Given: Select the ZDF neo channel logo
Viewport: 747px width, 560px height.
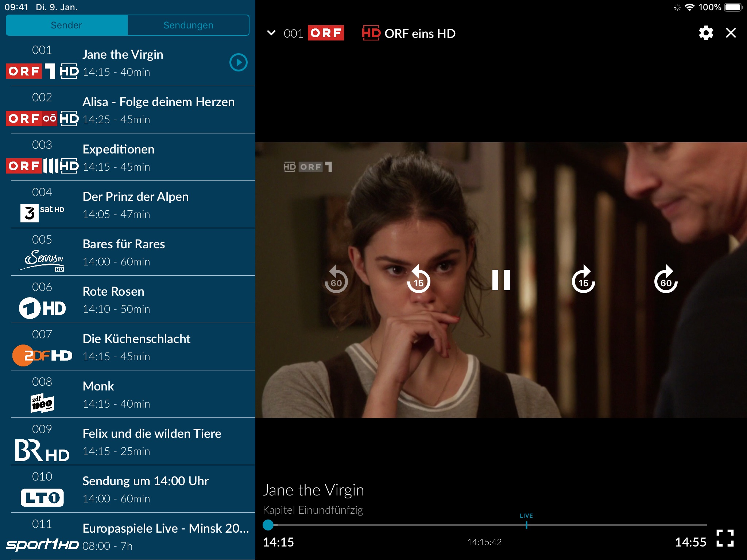Looking at the screenshot, I should pyautogui.click(x=42, y=403).
